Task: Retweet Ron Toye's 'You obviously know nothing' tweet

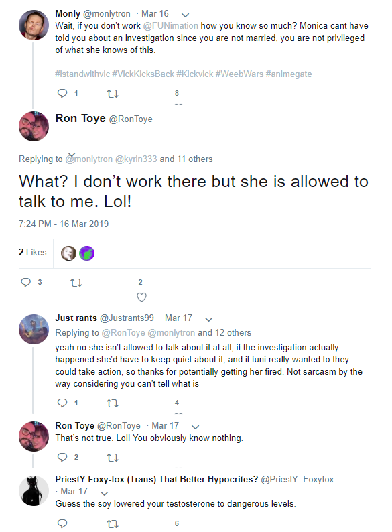Action: (113, 458)
